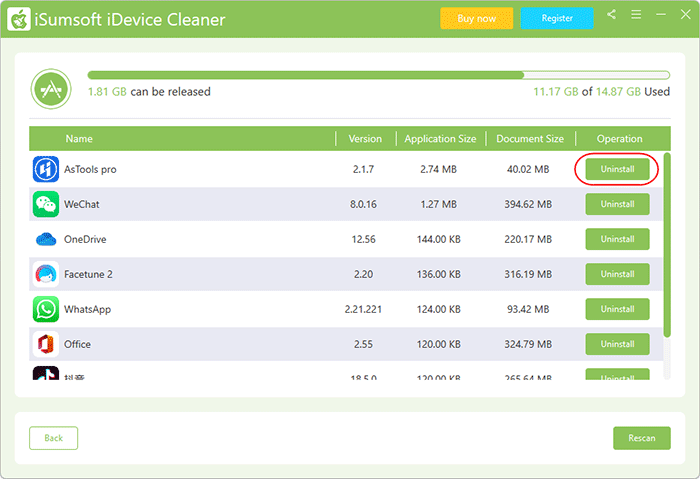
Task: Click the 316.19 MB document size
Action: [x=528, y=274]
